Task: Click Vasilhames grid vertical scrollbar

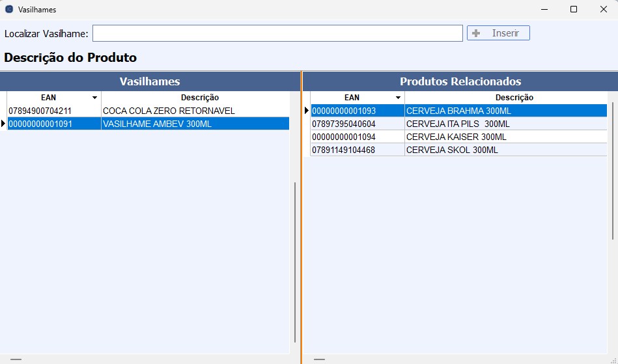Action: click(x=295, y=262)
